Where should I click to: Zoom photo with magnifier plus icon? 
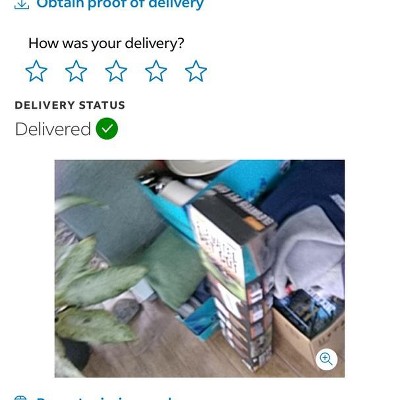tap(326, 359)
